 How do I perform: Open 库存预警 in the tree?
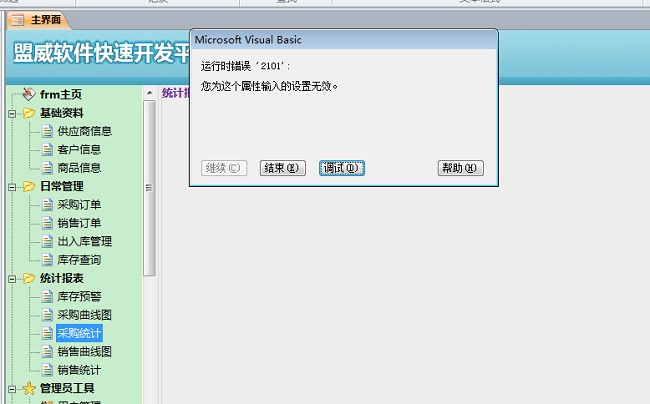tap(79, 296)
